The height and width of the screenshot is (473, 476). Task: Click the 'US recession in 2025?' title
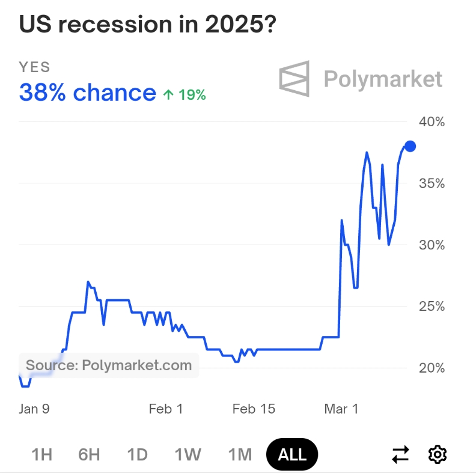click(148, 23)
